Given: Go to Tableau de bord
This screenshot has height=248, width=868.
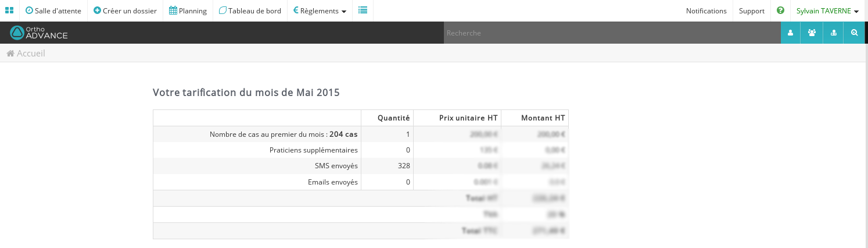Looking at the screenshot, I should click(250, 10).
